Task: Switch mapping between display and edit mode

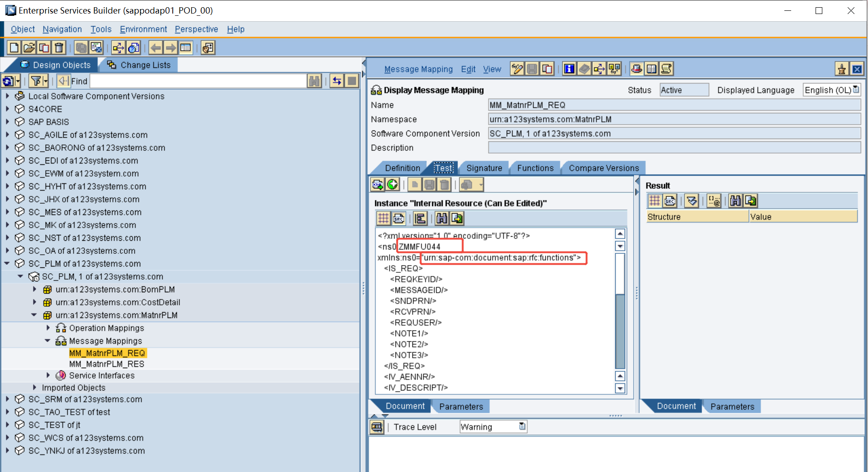Action: coord(517,69)
